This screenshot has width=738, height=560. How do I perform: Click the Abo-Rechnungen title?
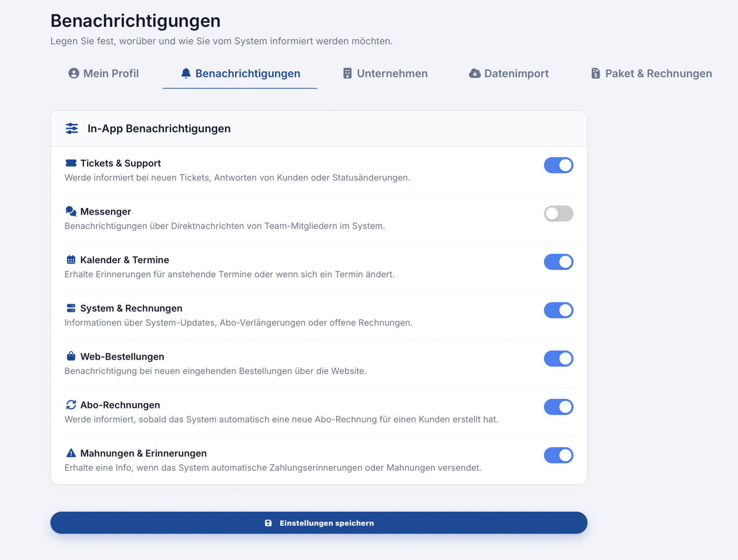[120, 405]
